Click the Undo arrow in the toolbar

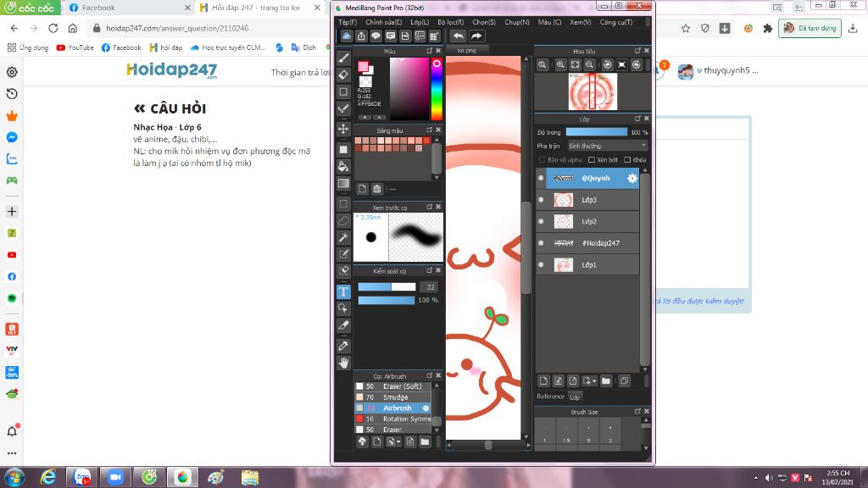[458, 36]
